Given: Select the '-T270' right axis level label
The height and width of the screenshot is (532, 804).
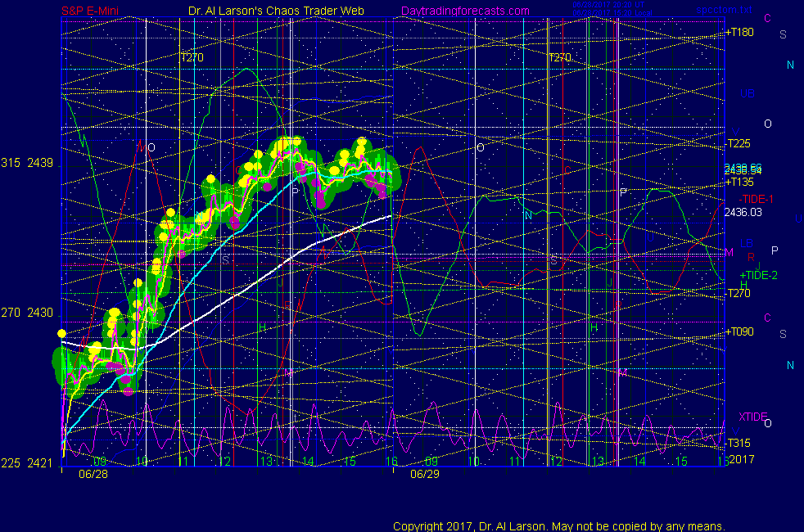Looking at the screenshot, I should (738, 293).
